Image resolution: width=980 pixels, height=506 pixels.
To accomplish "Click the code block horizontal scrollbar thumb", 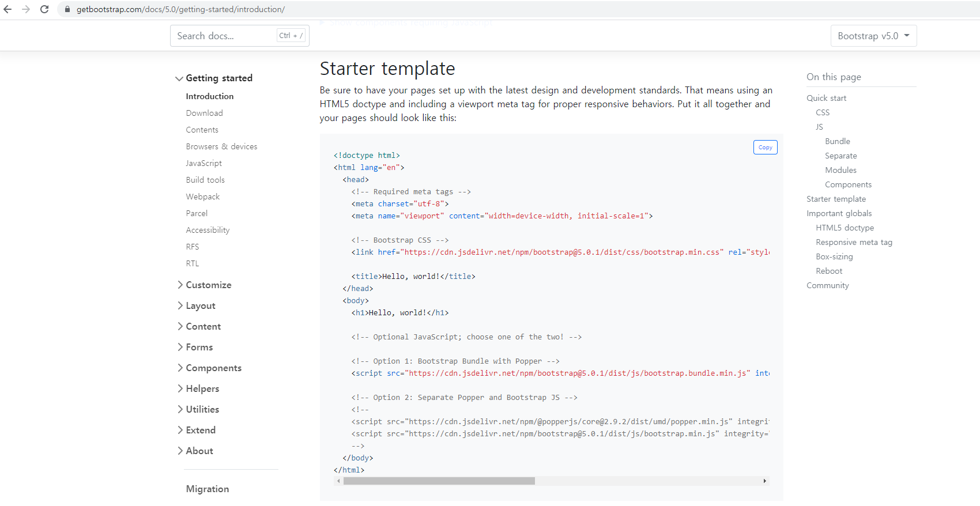I will tap(439, 481).
